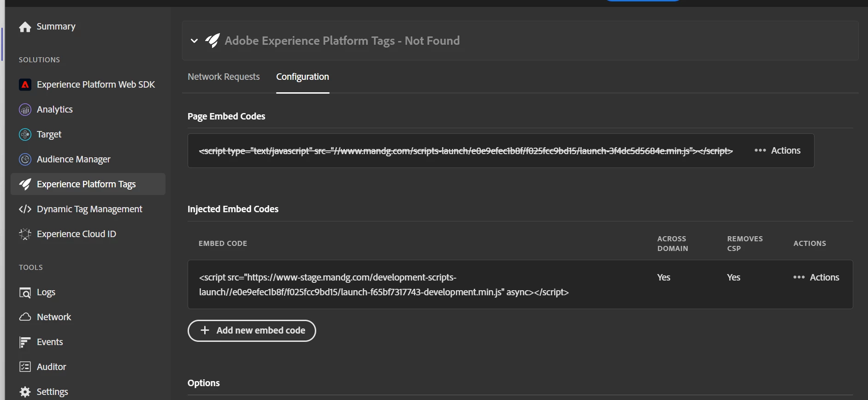Open the Network tool

[88, 317]
